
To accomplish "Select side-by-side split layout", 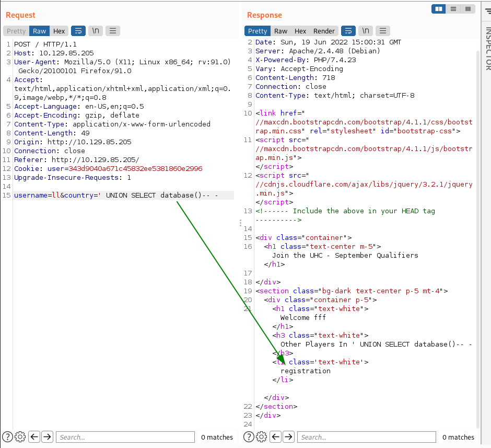I will 439,9.
